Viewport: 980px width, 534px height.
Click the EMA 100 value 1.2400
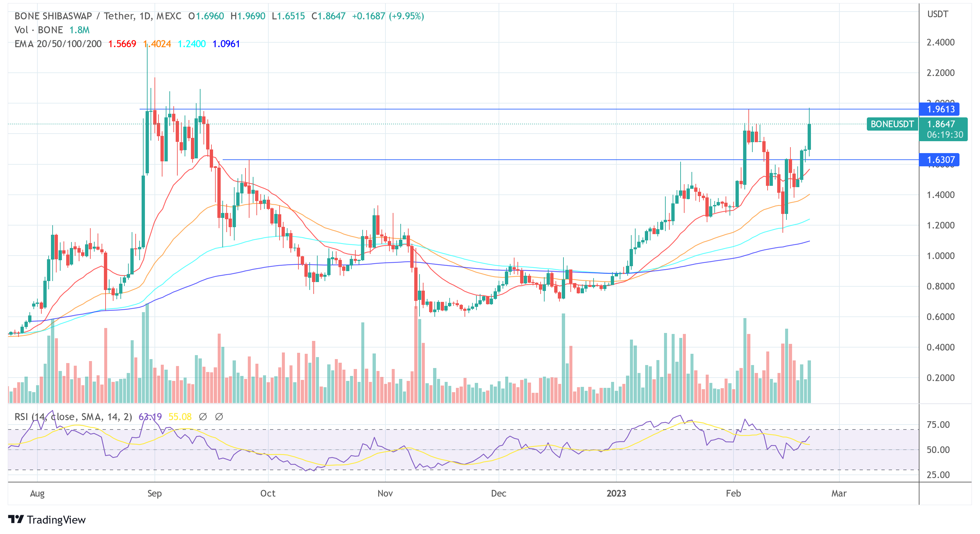192,44
